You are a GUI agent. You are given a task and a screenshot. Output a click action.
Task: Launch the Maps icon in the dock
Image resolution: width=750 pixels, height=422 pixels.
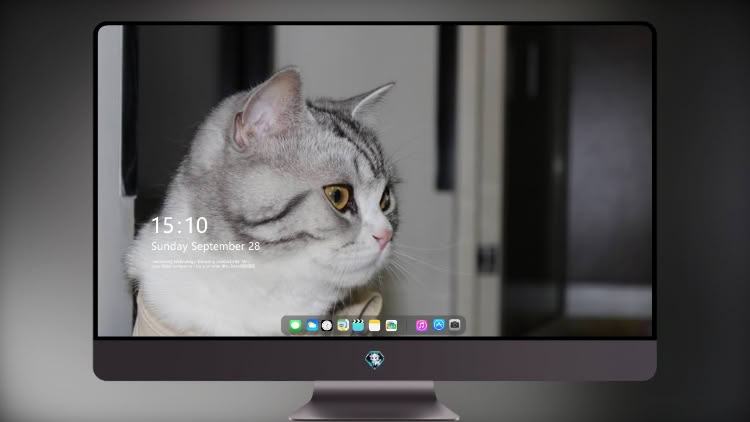coord(343,326)
